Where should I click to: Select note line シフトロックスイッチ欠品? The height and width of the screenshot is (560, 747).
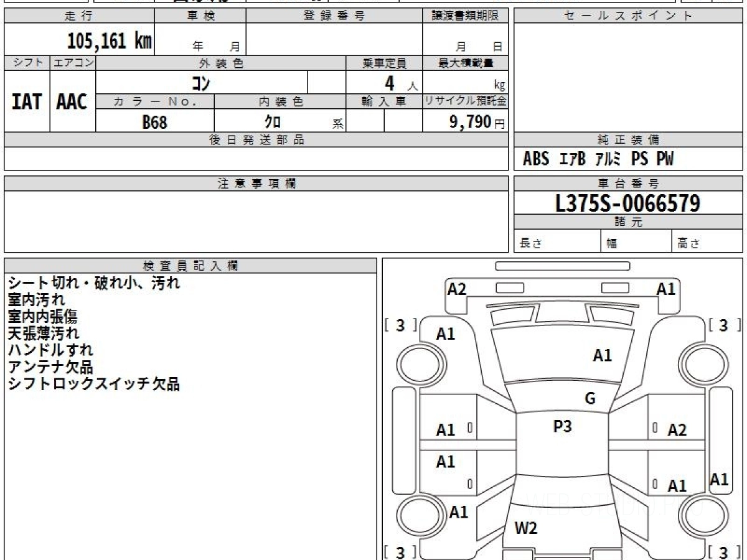pyautogui.click(x=94, y=384)
